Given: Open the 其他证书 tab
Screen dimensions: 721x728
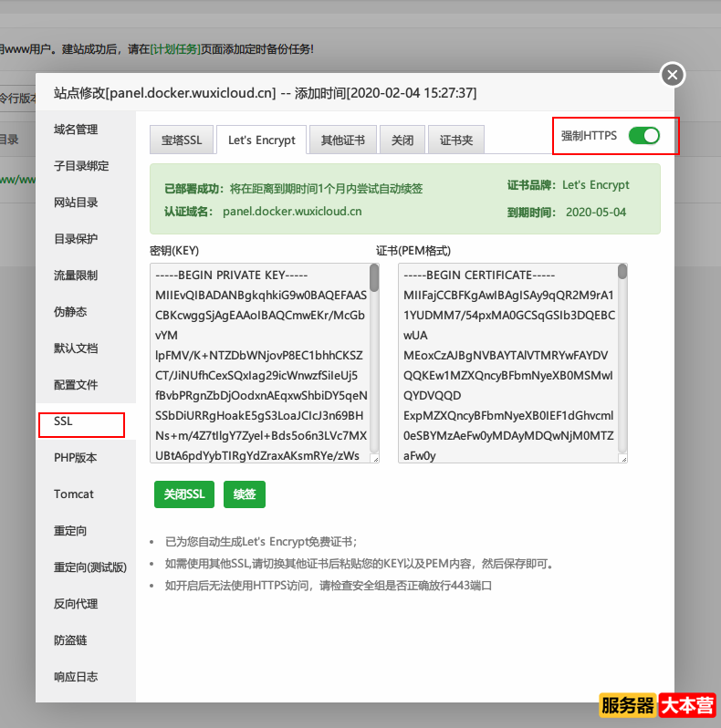Looking at the screenshot, I should 343,140.
